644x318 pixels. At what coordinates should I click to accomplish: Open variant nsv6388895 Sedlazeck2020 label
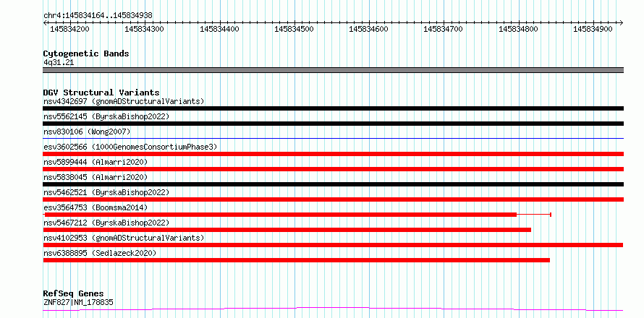(100, 253)
